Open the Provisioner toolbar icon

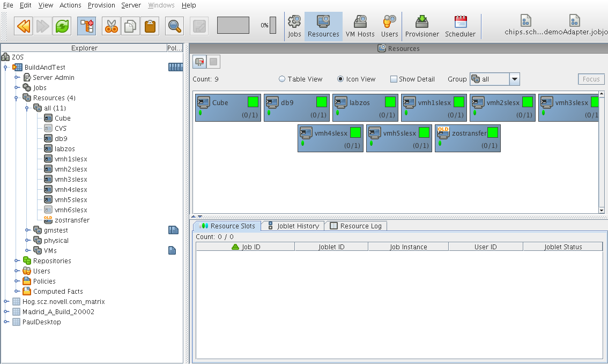[422, 26]
